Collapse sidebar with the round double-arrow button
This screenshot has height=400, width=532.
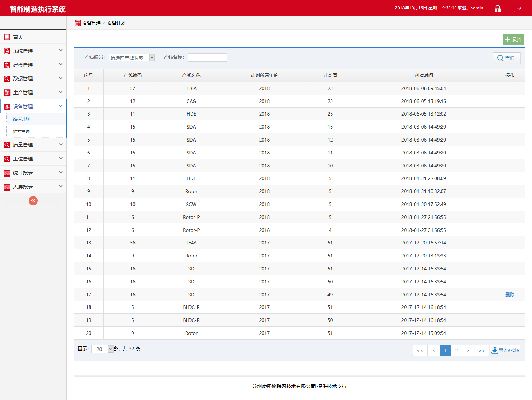pyautogui.click(x=33, y=200)
